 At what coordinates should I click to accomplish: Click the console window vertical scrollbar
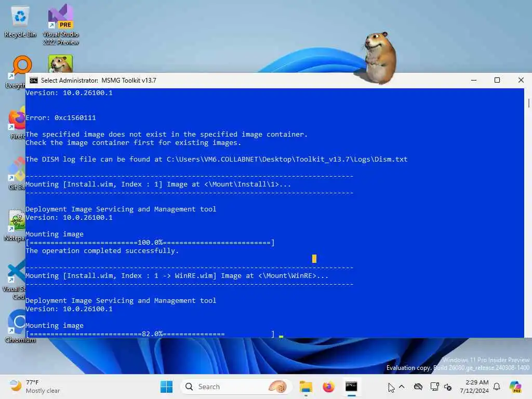pyautogui.click(x=528, y=212)
